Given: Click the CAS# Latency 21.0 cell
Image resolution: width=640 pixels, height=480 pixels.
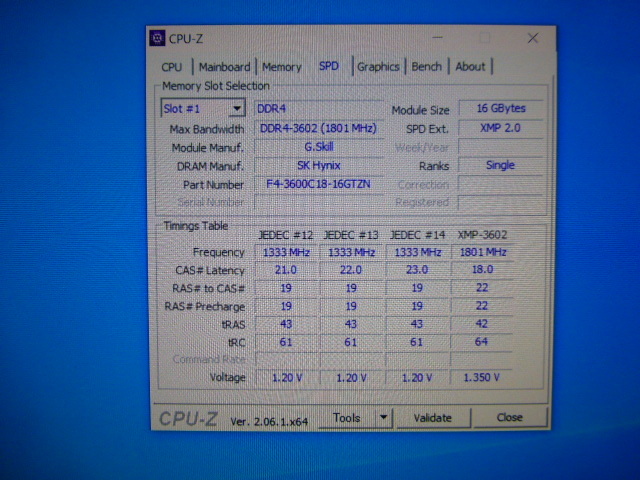Looking at the screenshot, I should click(x=286, y=270).
